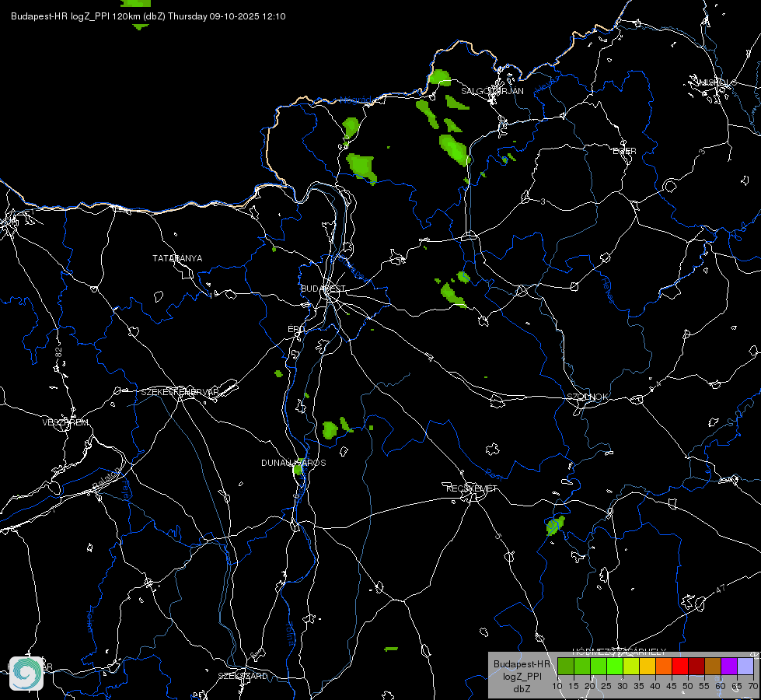Image resolution: width=761 pixels, height=700 pixels.
Task: Click the VESZPREM city label
Action: (x=65, y=422)
